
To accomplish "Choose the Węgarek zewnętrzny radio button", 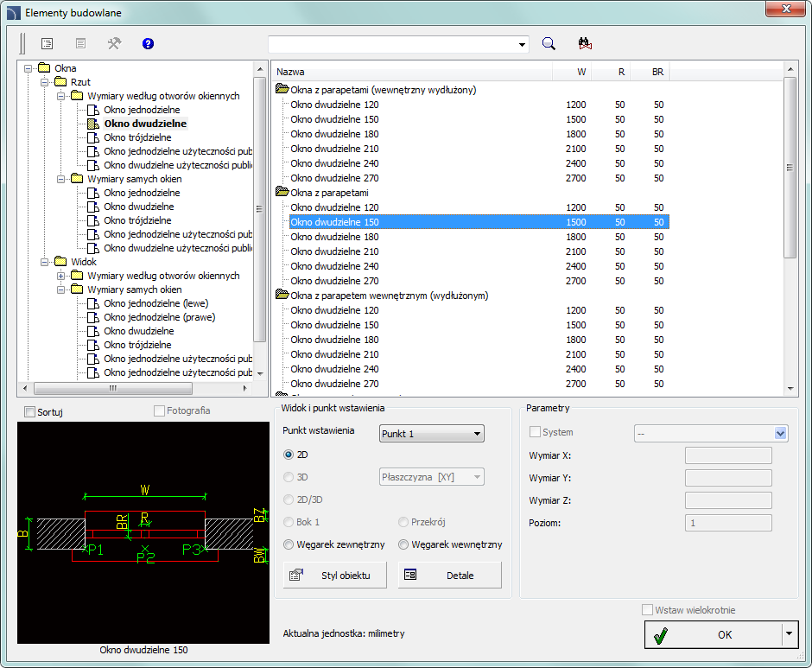I will point(289,544).
